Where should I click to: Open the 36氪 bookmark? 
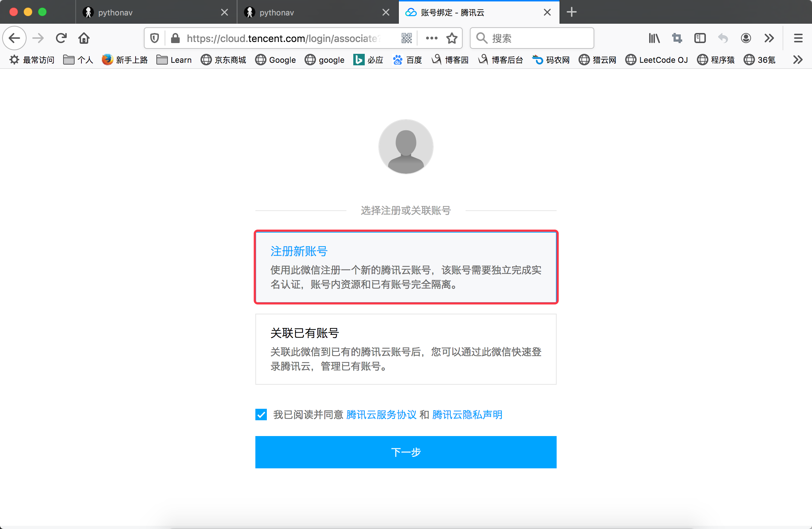[x=760, y=60]
